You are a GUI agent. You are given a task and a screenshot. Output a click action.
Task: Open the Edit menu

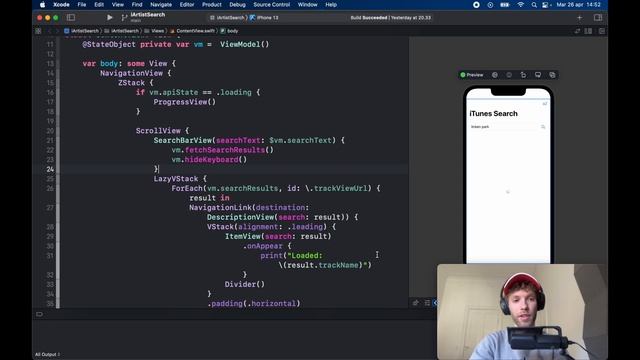[99, 5]
